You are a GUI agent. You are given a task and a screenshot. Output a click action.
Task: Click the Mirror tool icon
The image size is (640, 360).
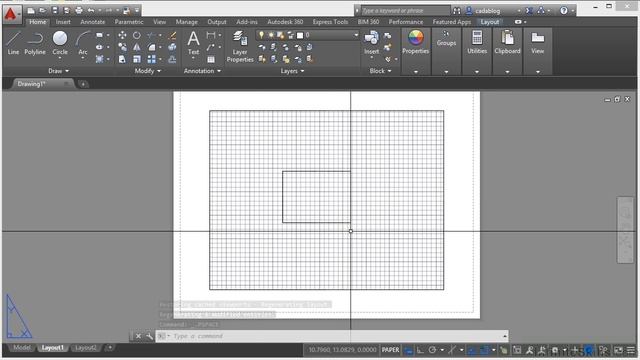pos(137,47)
